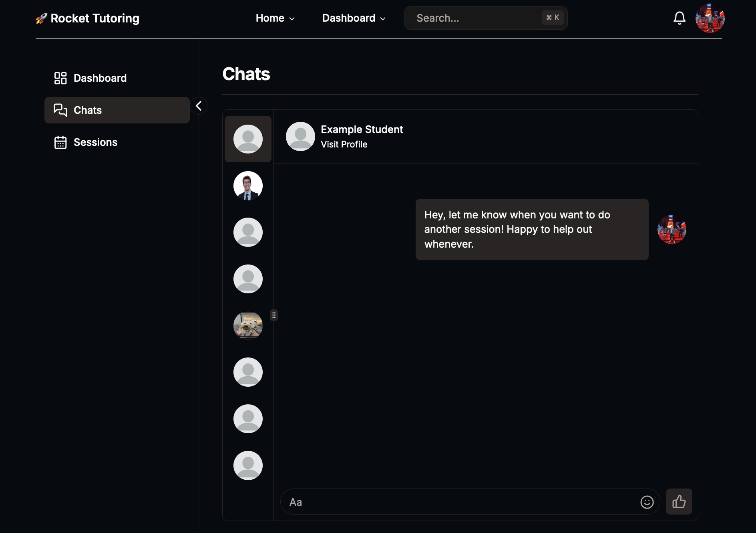This screenshot has height=533, width=756.
Task: Select the sent message bubble about another session
Action: point(531,229)
